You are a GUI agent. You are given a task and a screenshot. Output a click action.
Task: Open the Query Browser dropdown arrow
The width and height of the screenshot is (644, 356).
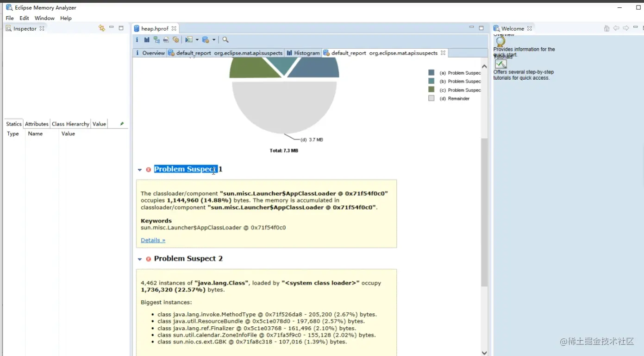[x=214, y=40]
